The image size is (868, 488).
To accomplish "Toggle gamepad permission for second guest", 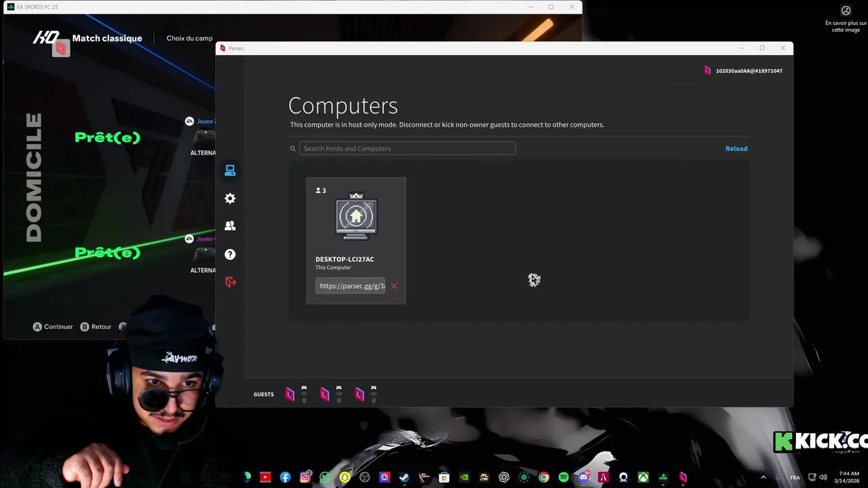I will pyautogui.click(x=338, y=388).
